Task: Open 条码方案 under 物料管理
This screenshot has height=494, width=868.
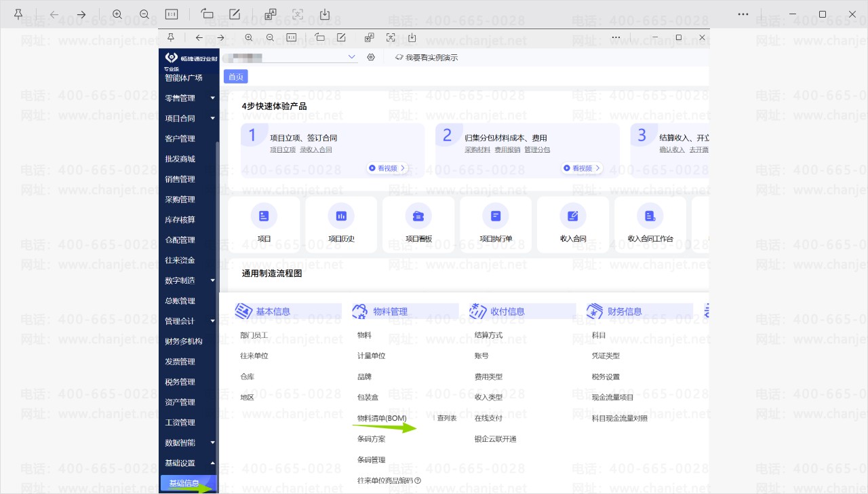Action: [x=371, y=439]
